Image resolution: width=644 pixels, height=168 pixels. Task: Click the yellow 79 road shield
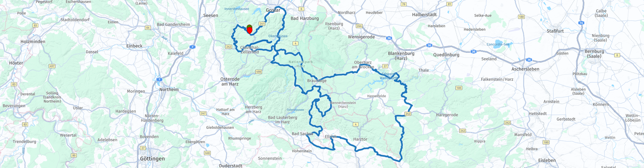click(404, 4)
